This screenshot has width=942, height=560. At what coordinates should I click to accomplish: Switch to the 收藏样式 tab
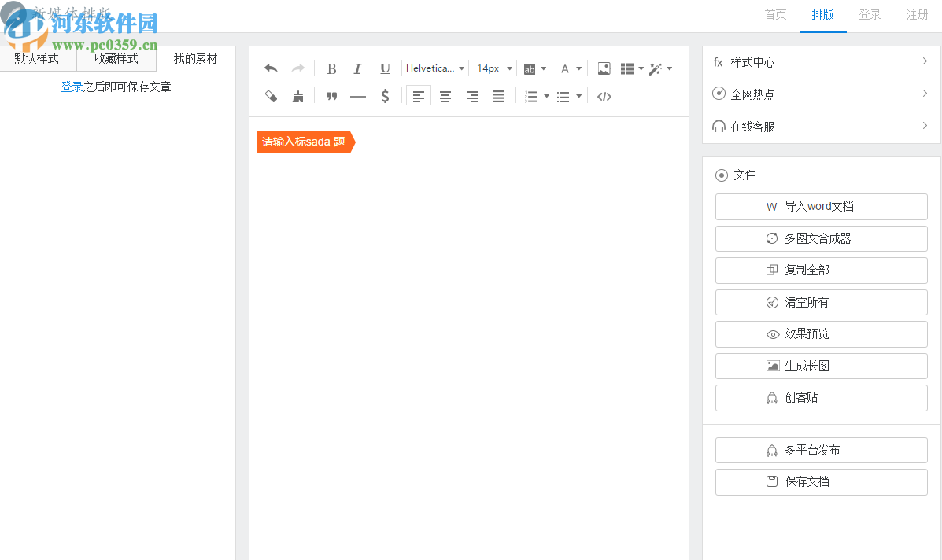tap(116, 58)
